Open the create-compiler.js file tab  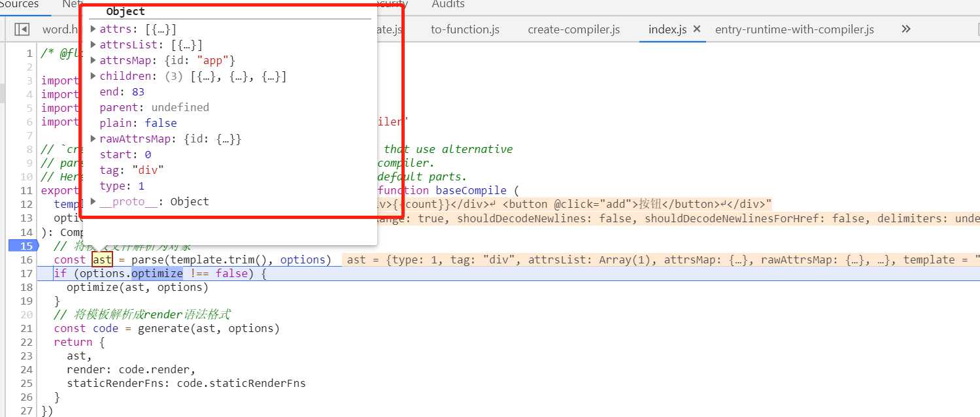pyautogui.click(x=573, y=29)
